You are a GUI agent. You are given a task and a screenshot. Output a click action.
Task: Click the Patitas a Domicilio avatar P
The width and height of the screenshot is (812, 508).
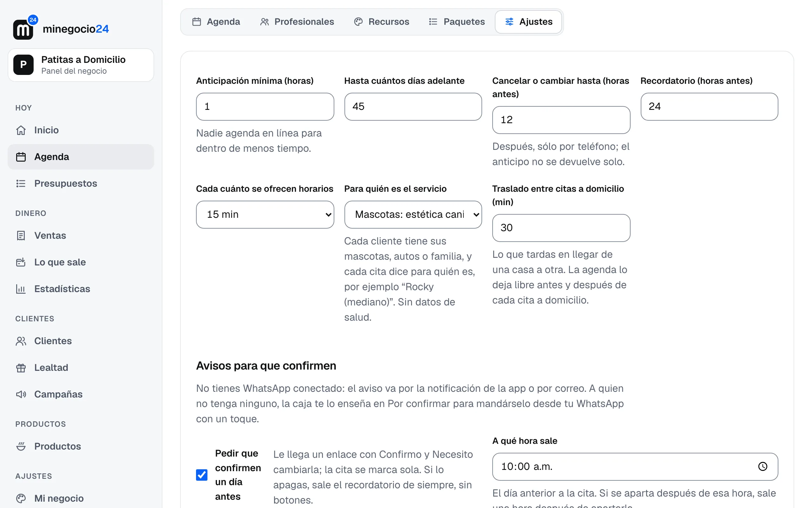point(23,65)
